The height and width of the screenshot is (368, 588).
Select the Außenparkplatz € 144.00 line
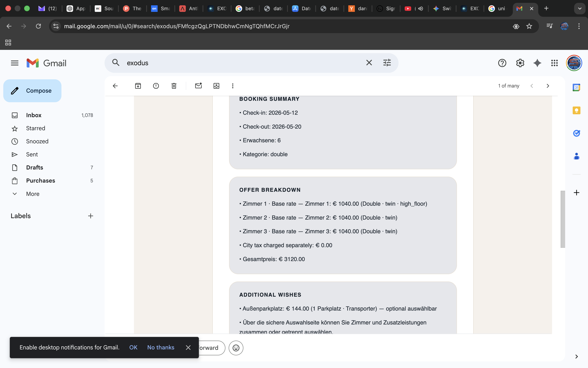(338, 309)
